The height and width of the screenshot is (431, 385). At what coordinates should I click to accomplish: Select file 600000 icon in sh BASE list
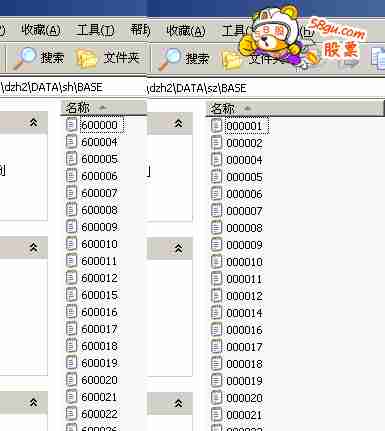click(x=71, y=124)
